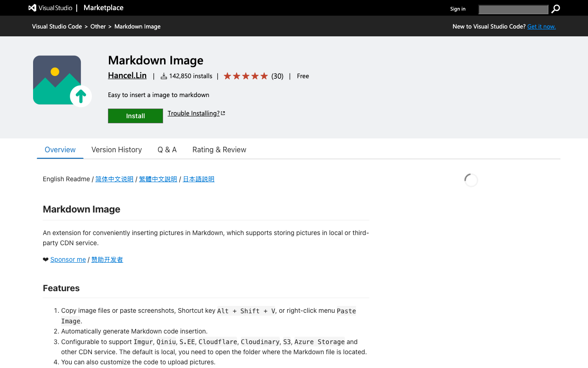This screenshot has height=368, width=588.
Task: Click the Alt + Shift + V shortcut text
Action: pos(246,311)
